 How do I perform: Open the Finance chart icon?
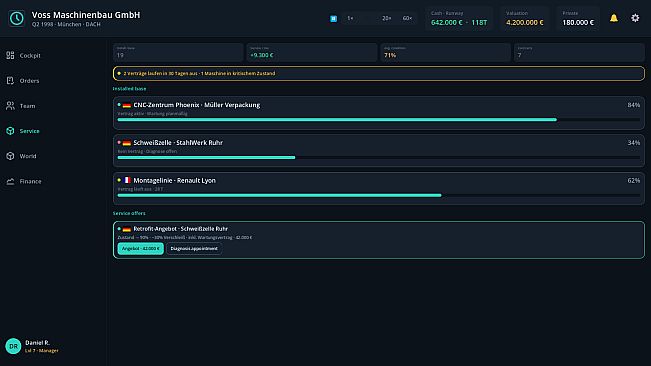coord(10,181)
